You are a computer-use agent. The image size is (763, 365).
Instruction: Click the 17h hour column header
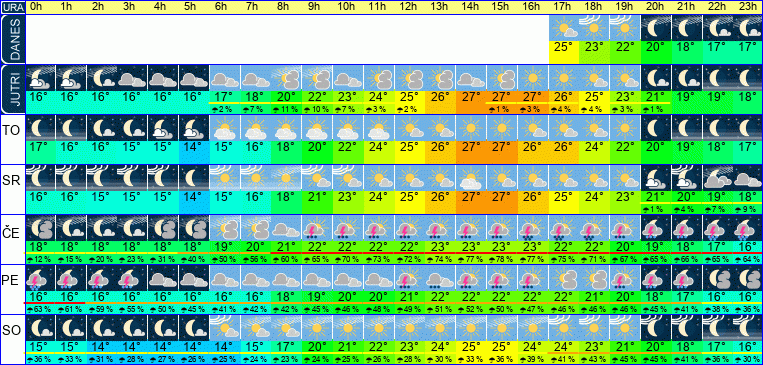tap(564, 7)
